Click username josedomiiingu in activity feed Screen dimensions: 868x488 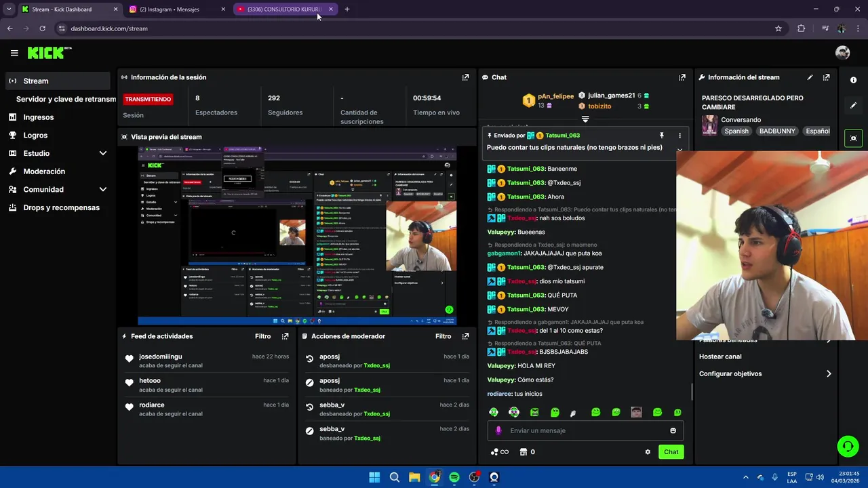[x=161, y=357]
